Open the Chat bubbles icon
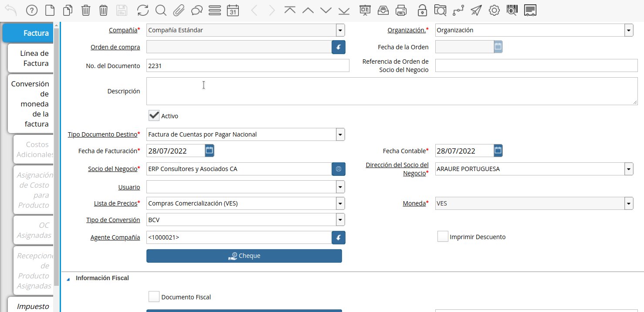The height and width of the screenshot is (312, 644). [197, 10]
